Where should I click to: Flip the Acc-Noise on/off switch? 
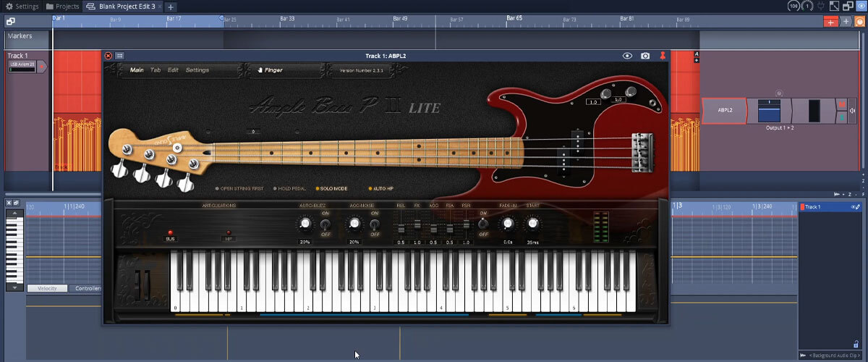(x=374, y=224)
